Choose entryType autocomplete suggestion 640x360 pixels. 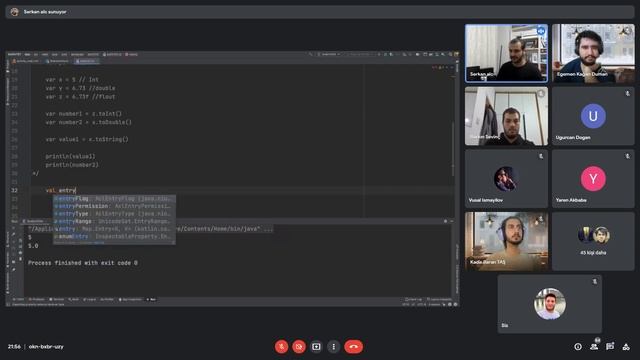114,213
